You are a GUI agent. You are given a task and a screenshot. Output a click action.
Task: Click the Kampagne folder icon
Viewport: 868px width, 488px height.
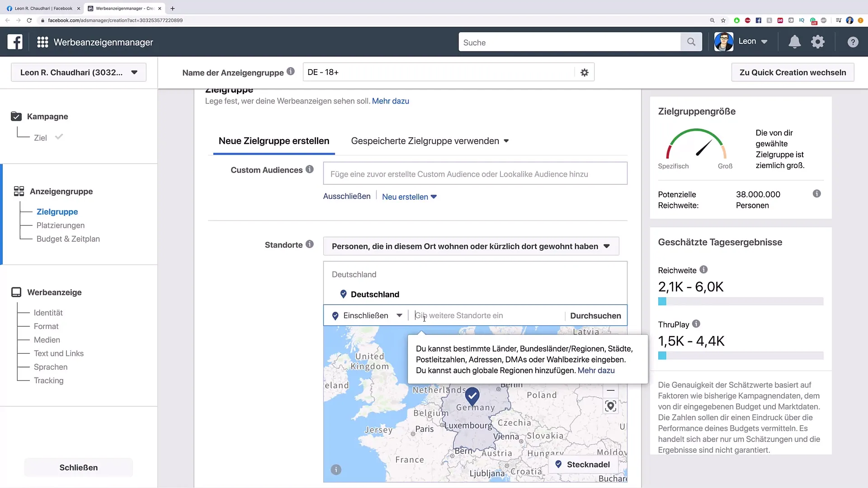(x=16, y=117)
